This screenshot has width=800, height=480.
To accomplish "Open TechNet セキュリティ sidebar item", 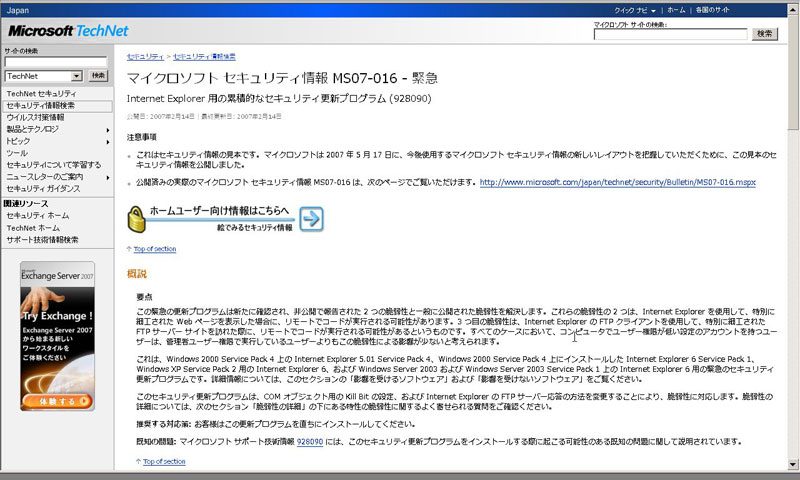I will pos(41,94).
